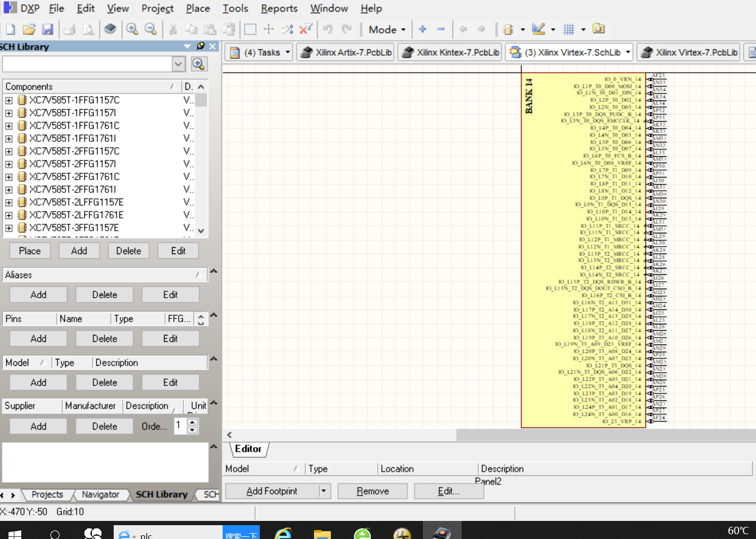Switch to Xilinx Kintex-7.PcbLib tab
756x539 pixels.
point(451,52)
